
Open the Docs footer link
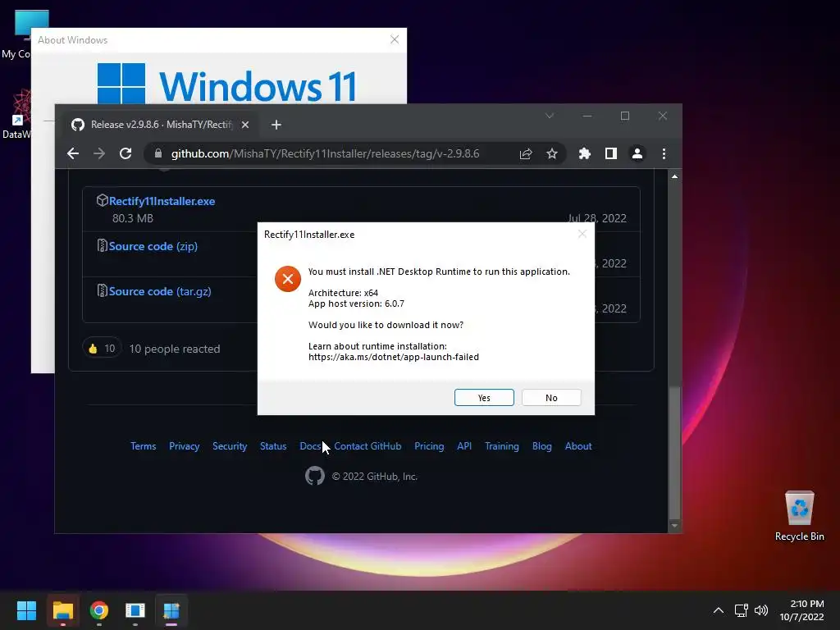click(x=310, y=445)
